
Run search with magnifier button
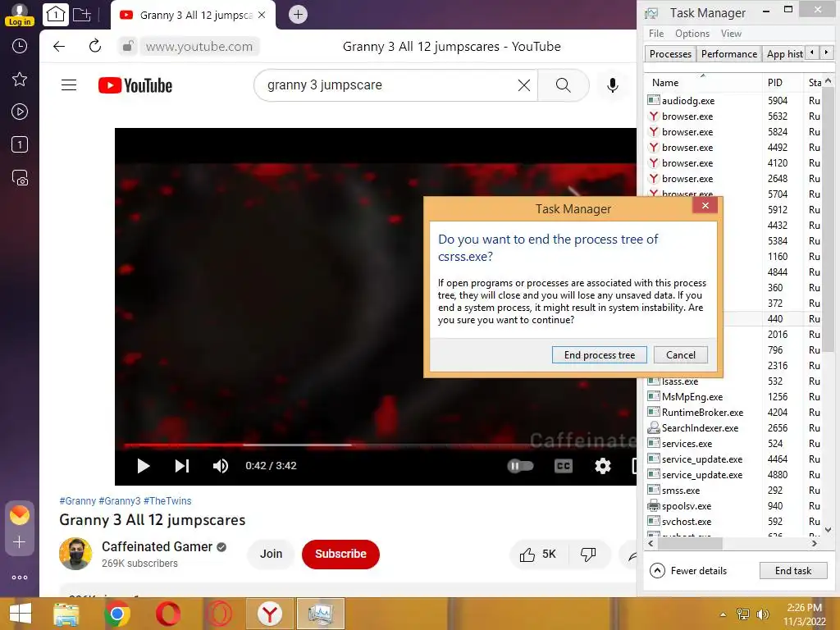(563, 85)
